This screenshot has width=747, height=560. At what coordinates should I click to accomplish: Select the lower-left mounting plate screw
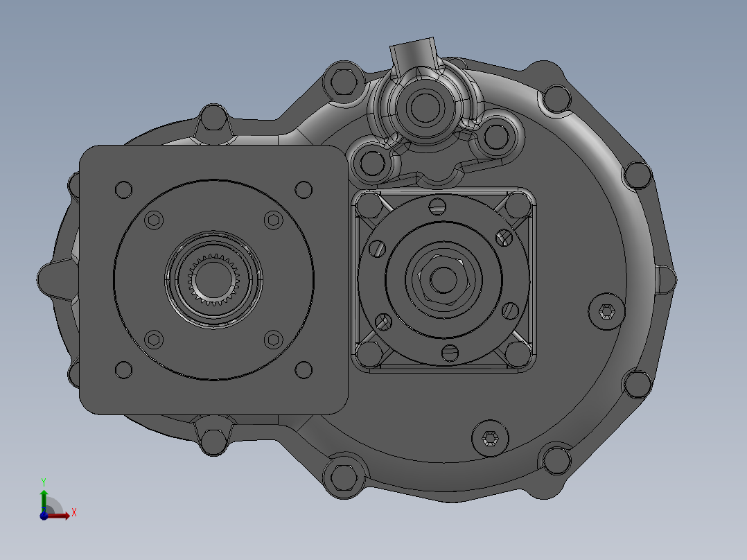point(152,341)
